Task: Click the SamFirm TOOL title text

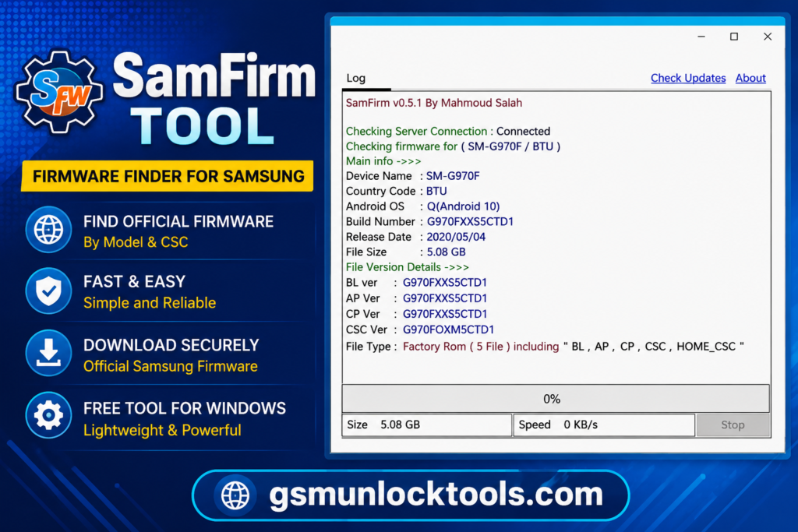Action: (x=214, y=99)
